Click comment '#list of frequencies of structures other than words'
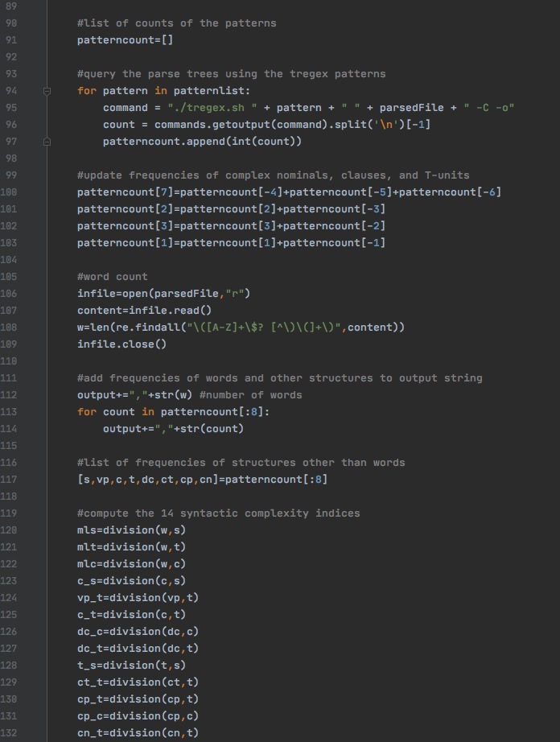560x742 pixels. (x=241, y=462)
